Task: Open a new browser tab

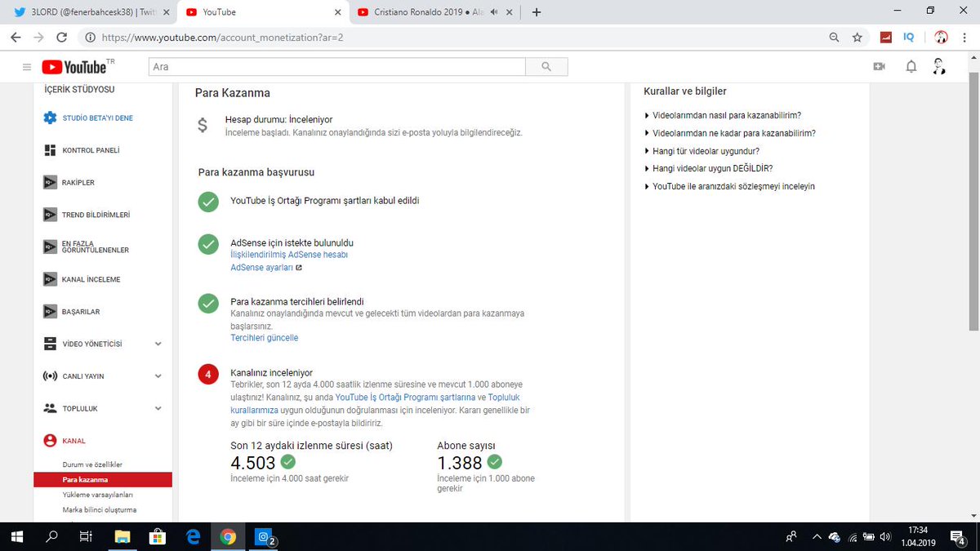Action: [537, 11]
